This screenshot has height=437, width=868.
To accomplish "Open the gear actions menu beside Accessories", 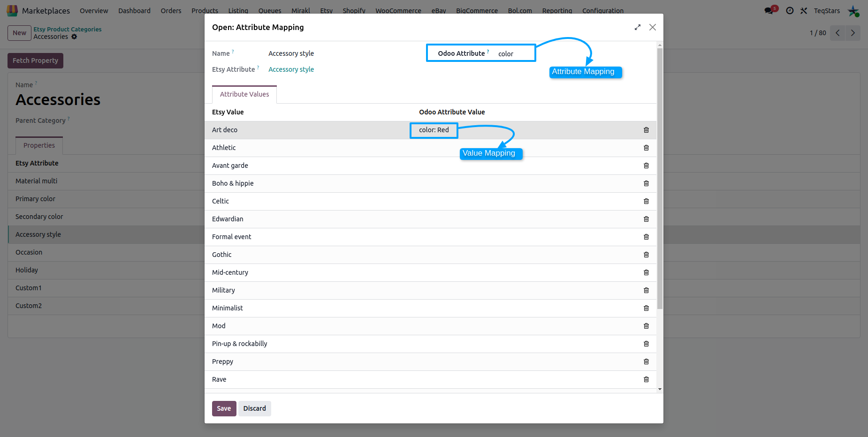I will [74, 37].
